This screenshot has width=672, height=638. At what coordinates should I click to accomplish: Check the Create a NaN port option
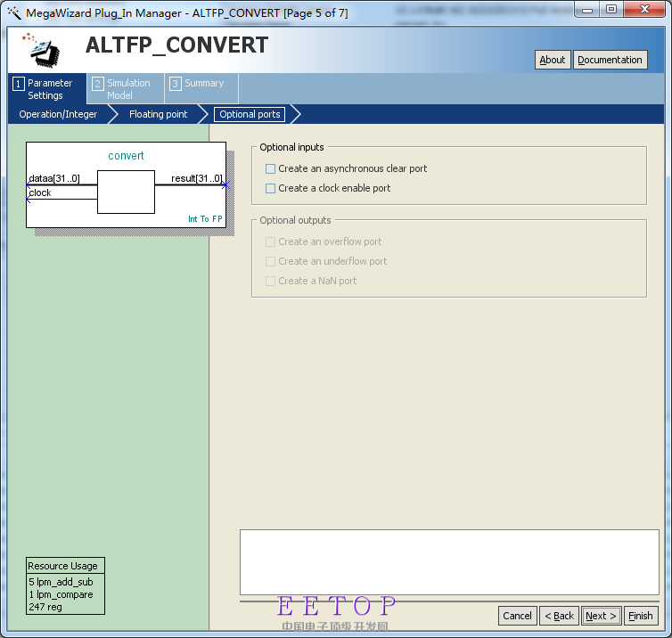click(270, 281)
